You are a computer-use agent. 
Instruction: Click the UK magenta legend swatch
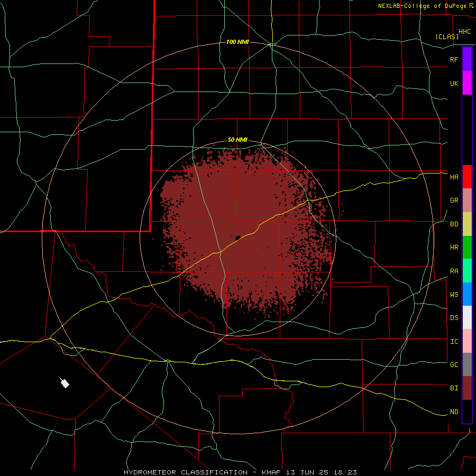(x=467, y=83)
